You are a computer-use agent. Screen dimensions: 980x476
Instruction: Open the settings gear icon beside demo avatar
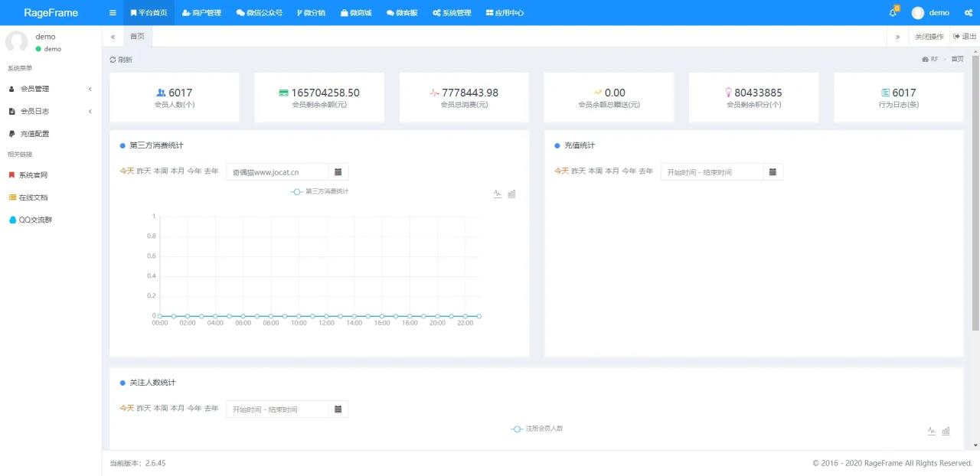pyautogui.click(x=968, y=12)
